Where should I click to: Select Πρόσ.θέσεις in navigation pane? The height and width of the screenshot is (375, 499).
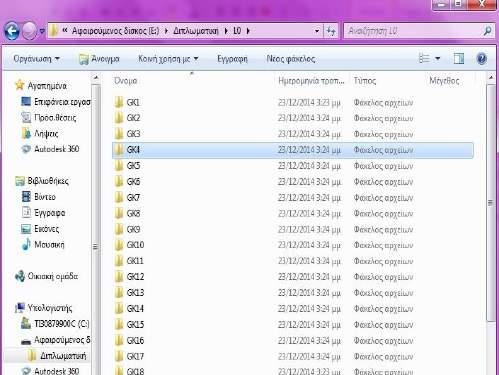[x=49, y=117]
